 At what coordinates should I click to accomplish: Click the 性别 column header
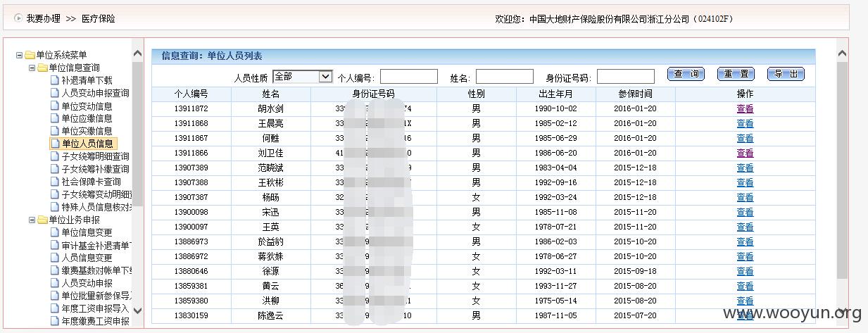coord(477,94)
